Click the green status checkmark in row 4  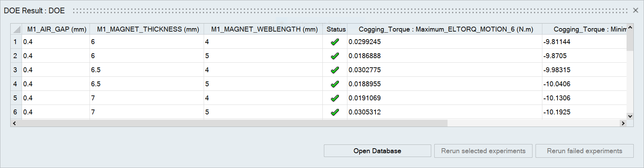(335, 84)
